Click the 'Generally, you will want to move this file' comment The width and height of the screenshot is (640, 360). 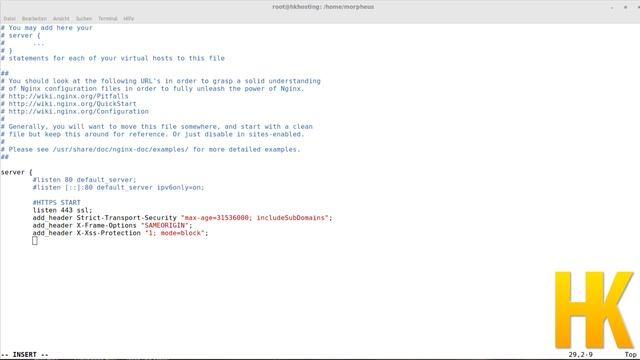pyautogui.click(x=157, y=127)
